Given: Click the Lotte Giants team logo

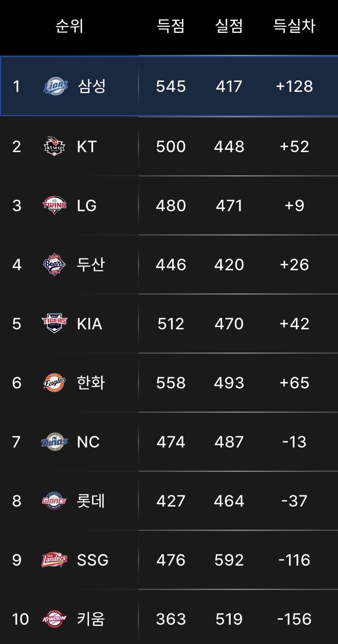Looking at the screenshot, I should pos(54,501).
